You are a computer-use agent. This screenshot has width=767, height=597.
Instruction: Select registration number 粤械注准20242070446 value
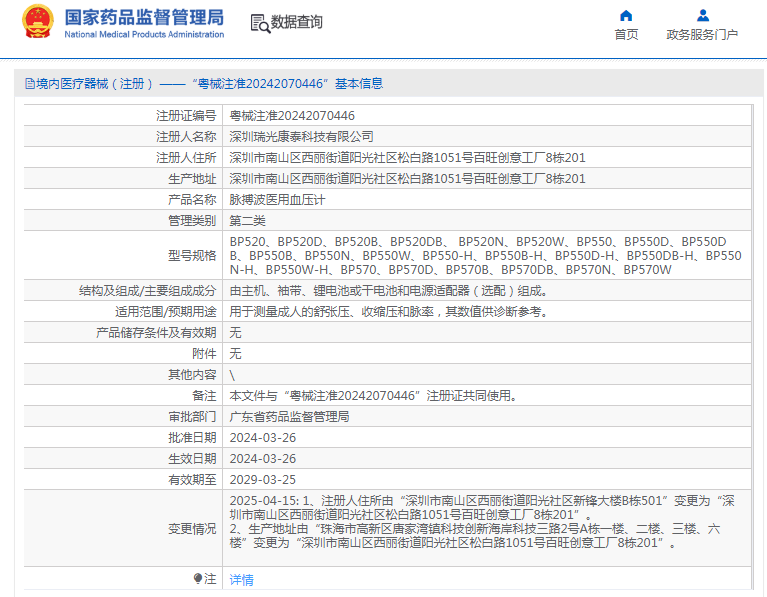(292, 115)
